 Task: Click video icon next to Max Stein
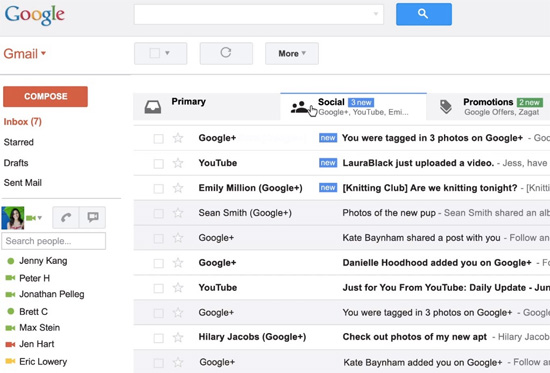pos(11,328)
